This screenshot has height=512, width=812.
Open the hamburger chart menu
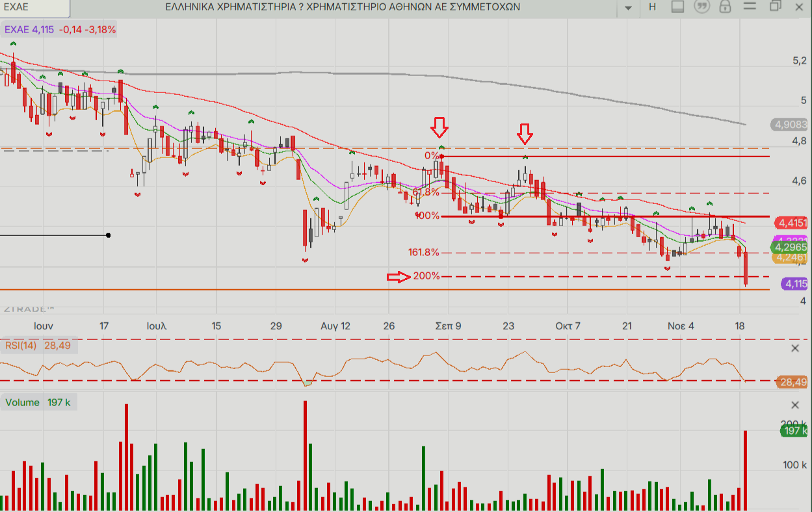click(x=751, y=7)
